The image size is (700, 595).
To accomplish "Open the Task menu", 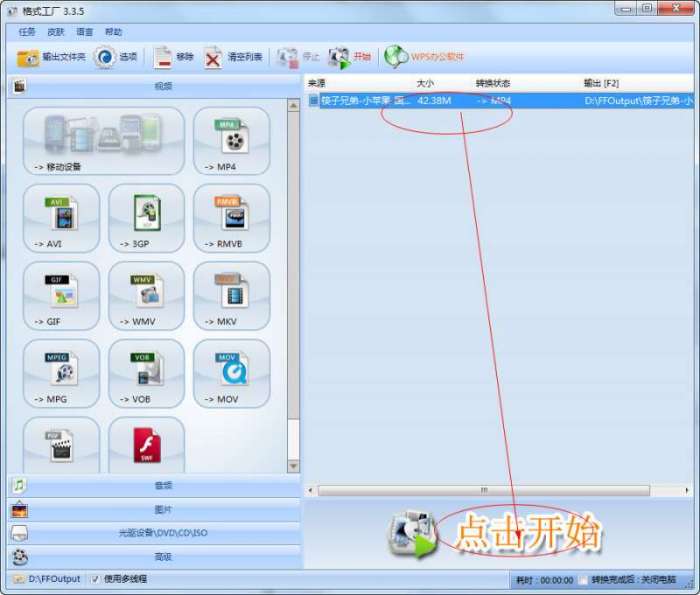I will tap(27, 32).
